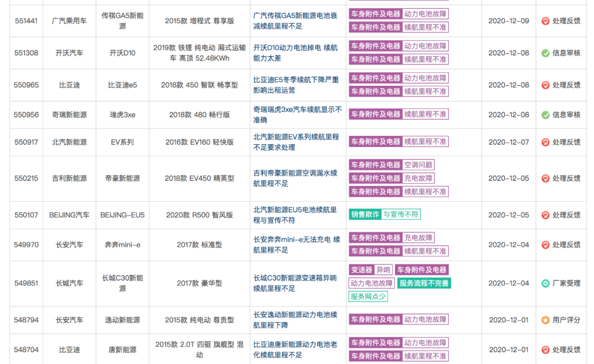Click orange 用户评分 icon in row 548794
Screen dimensions: 594x364
(545, 320)
